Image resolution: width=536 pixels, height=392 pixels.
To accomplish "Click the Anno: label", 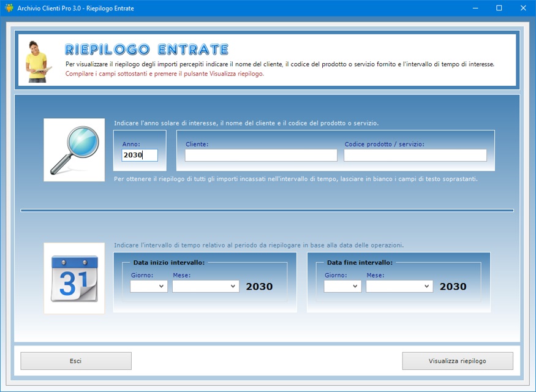I will tap(131, 144).
